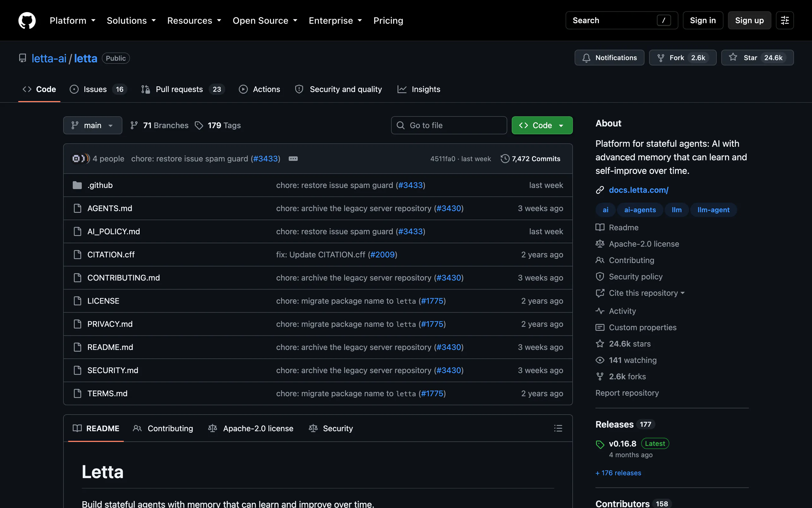Click the link icon next to docs.letta.com
Screen dimensions: 812x508
point(599,190)
